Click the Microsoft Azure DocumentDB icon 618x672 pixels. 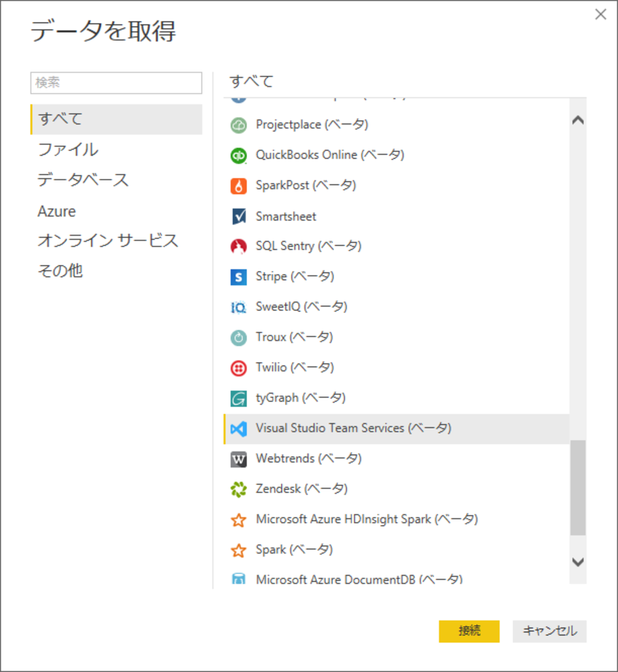point(239,578)
